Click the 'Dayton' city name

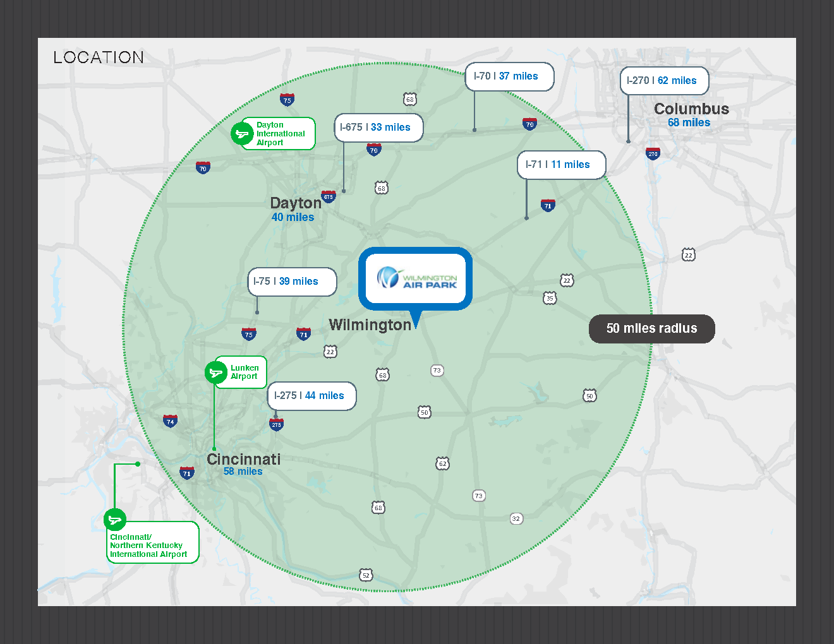pos(296,203)
